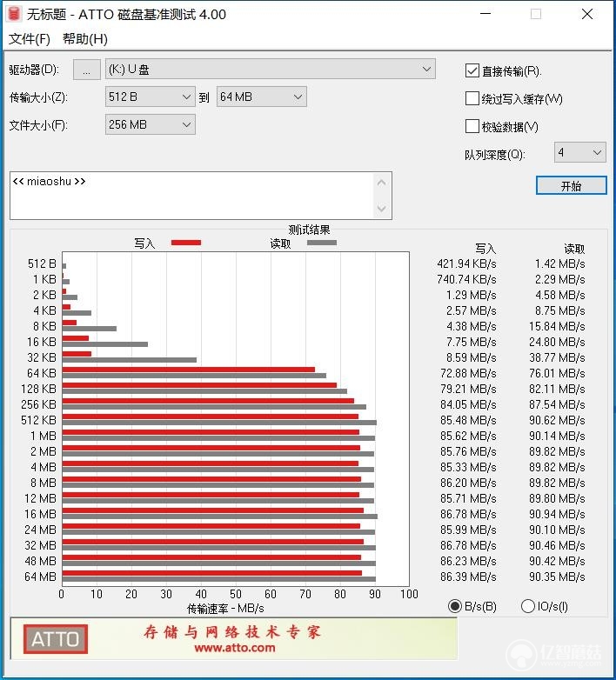Click the 传输速率 - MB/s axis label

pyautogui.click(x=225, y=609)
